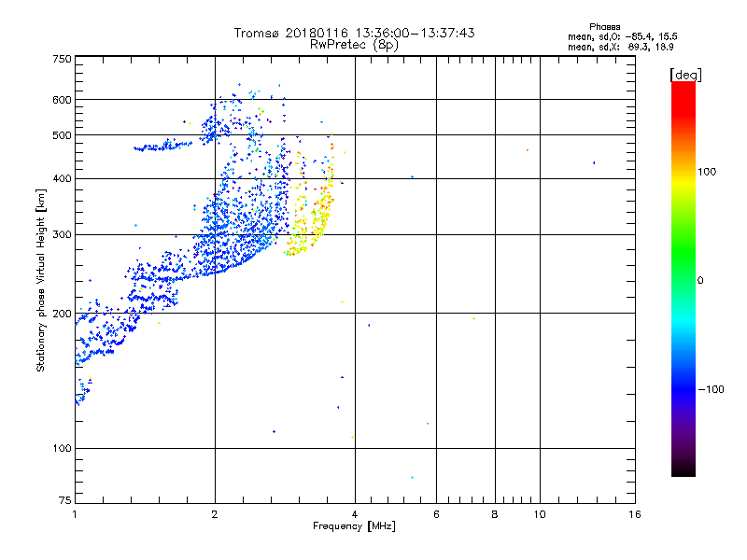Viewport: 747px width, 560px height.
Task: Click the 'mean, sd,O: -85.4, 15.5' line
Action: pyautogui.click(x=623, y=36)
